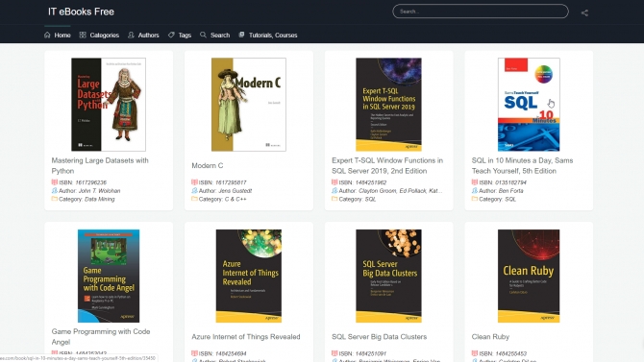
Task: Click the Tutorials book icon
Action: pos(241,35)
